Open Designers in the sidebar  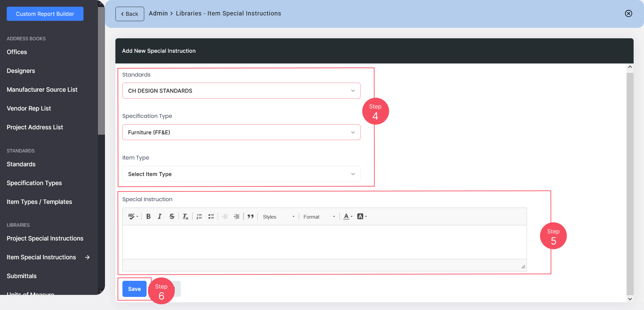coord(21,71)
